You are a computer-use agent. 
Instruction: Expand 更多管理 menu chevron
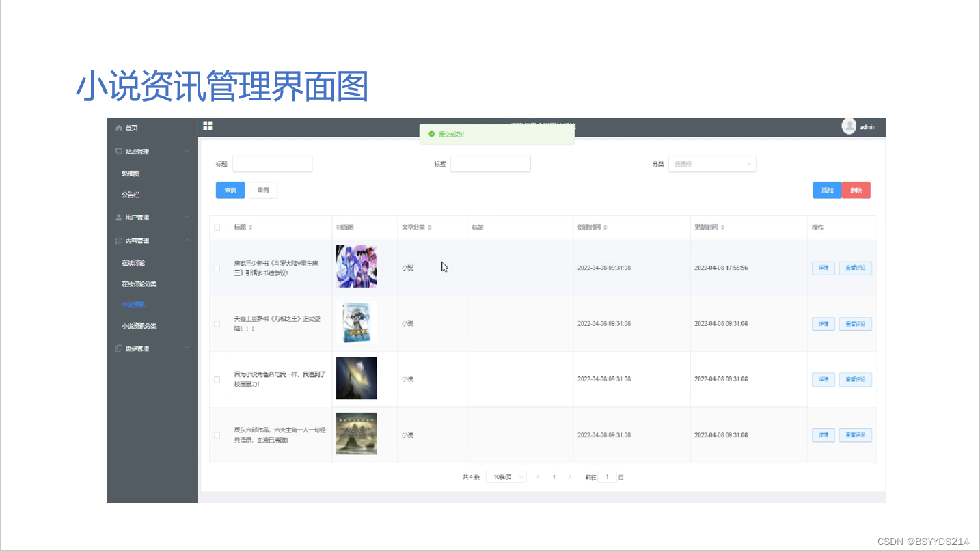click(x=187, y=348)
